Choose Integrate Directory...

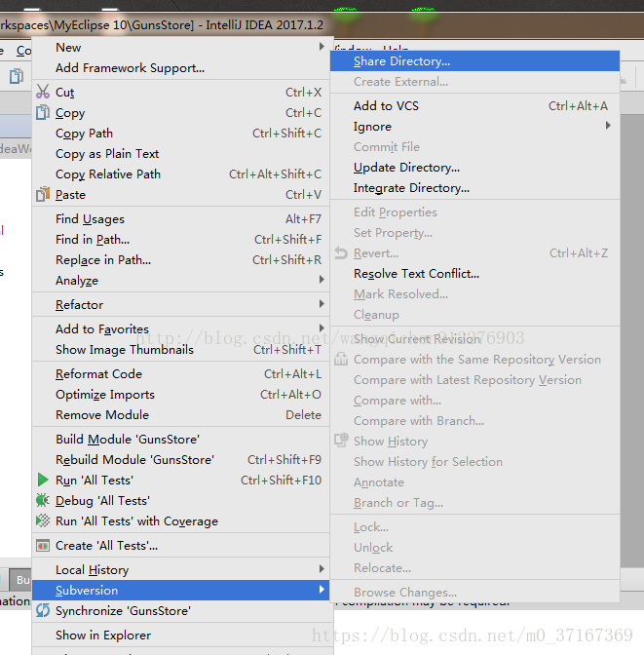474,187
